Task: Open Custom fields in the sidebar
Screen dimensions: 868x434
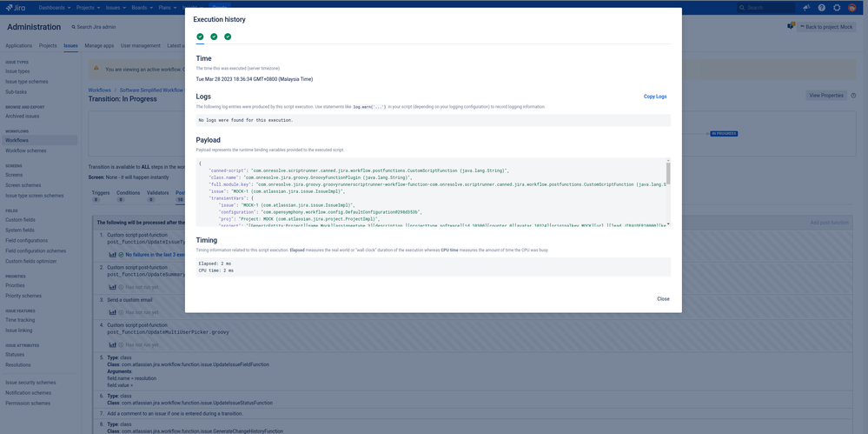Action: [21, 220]
